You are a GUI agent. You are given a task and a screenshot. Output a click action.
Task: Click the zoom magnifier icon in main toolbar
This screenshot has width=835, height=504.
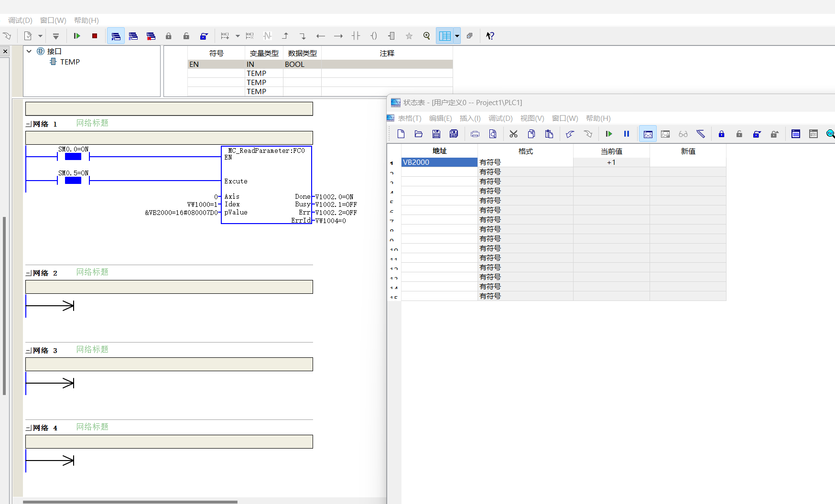[427, 36]
